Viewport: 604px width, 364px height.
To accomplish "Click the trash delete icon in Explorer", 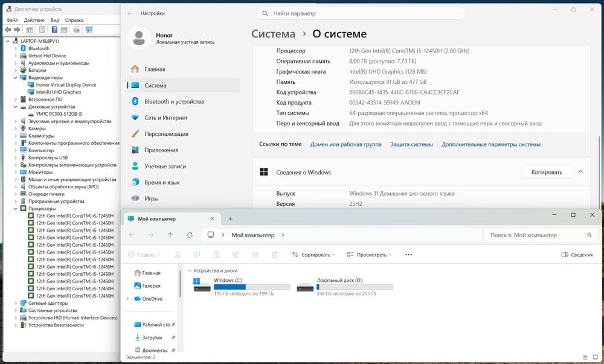I will coord(275,255).
